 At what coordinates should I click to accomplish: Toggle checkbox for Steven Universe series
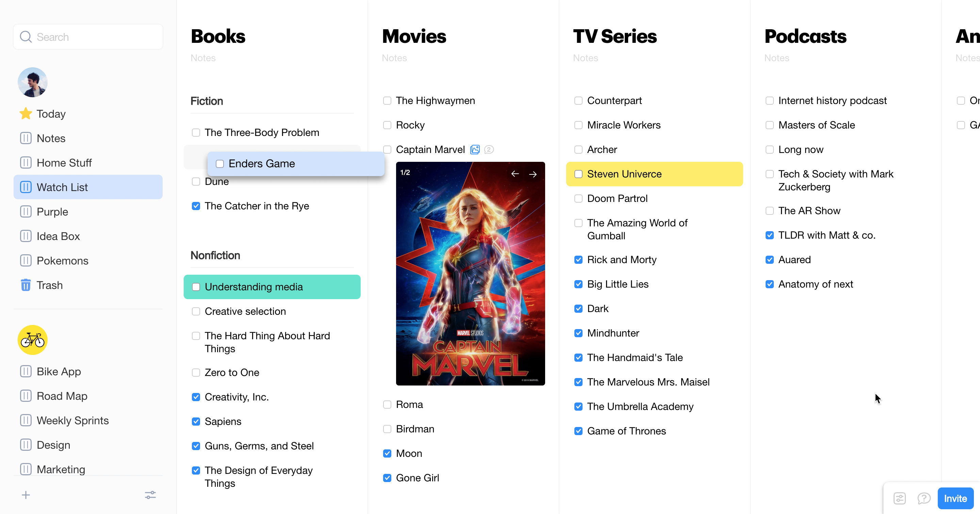pyautogui.click(x=578, y=174)
